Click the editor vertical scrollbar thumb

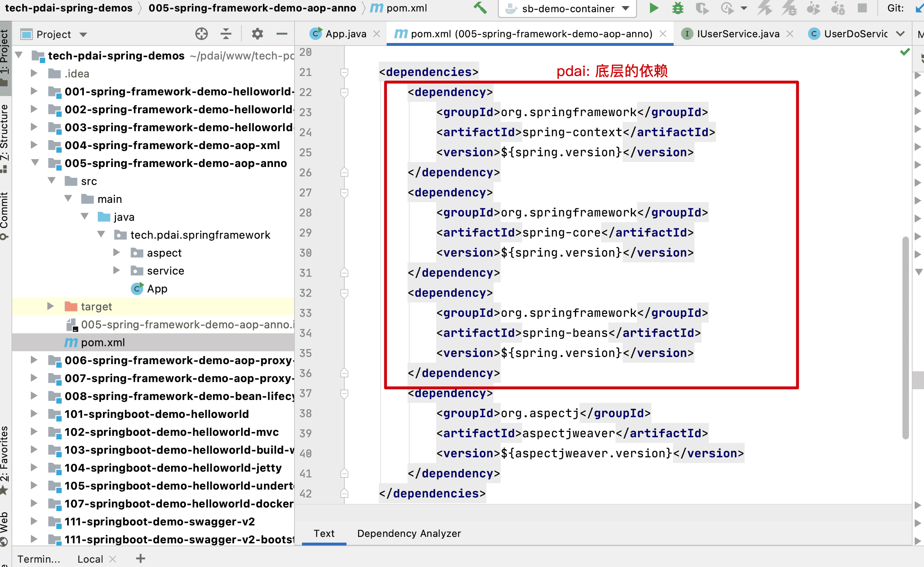coord(905,338)
